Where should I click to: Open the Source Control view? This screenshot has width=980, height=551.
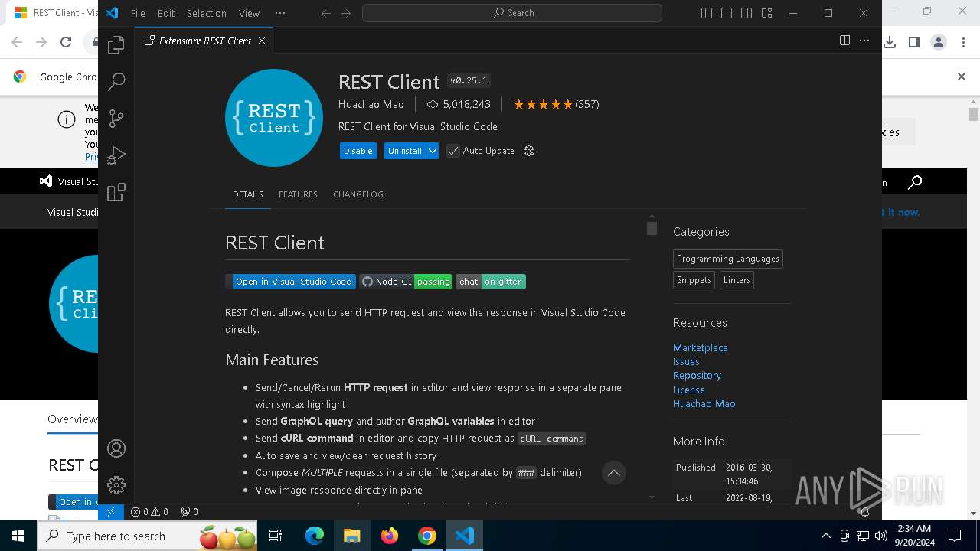pos(116,118)
